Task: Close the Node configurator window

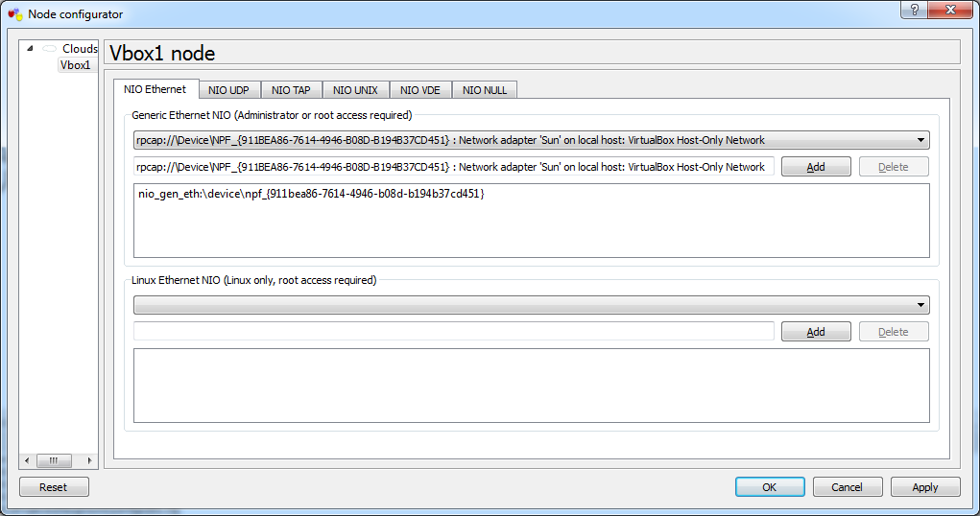Action: [x=950, y=10]
